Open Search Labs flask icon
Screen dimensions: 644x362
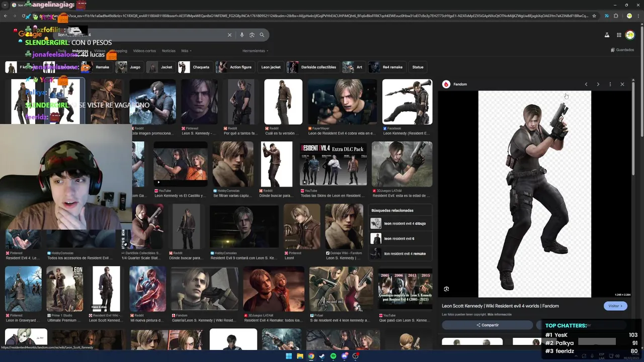606,35
